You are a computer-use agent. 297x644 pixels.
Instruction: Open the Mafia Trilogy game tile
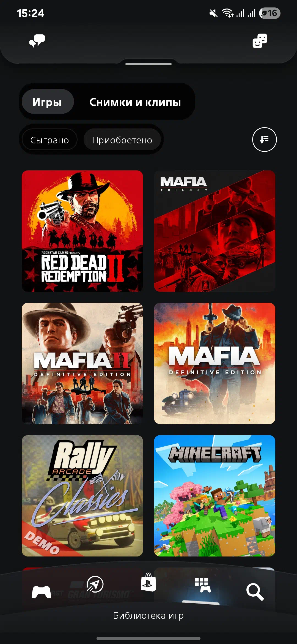(x=215, y=231)
